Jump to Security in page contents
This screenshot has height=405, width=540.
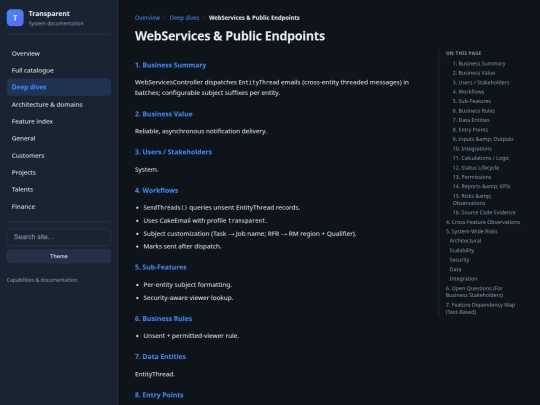tap(459, 260)
